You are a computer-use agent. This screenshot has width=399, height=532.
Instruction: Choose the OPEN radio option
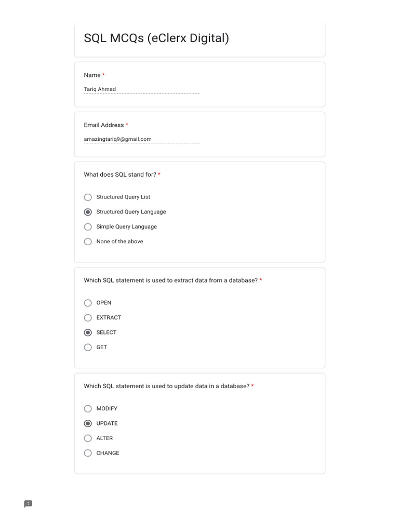pyautogui.click(x=88, y=303)
